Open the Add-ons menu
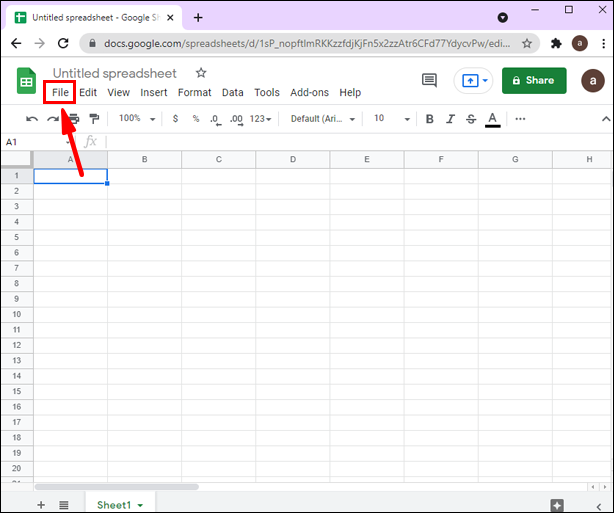This screenshot has height=513, width=614. click(x=309, y=92)
